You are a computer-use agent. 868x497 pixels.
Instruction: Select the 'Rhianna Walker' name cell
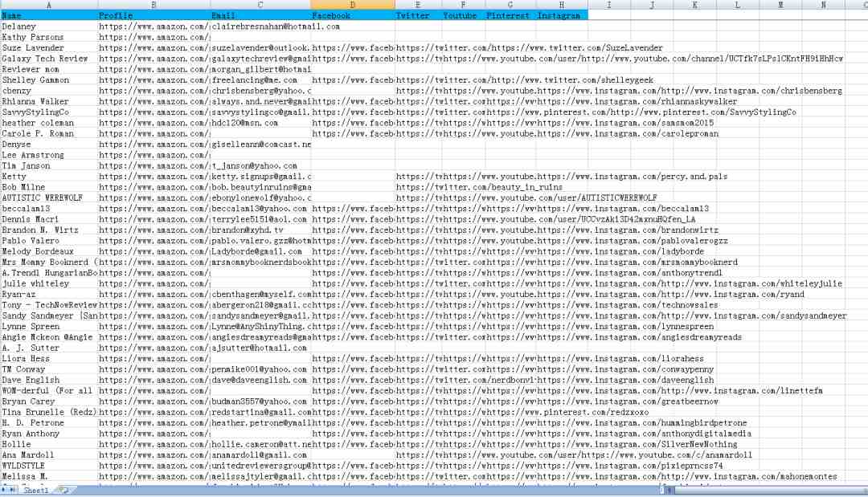pyautogui.click(x=49, y=102)
